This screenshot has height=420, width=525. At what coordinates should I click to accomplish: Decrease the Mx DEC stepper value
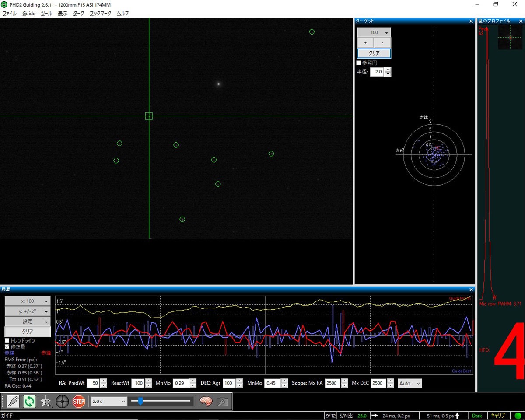point(390,385)
